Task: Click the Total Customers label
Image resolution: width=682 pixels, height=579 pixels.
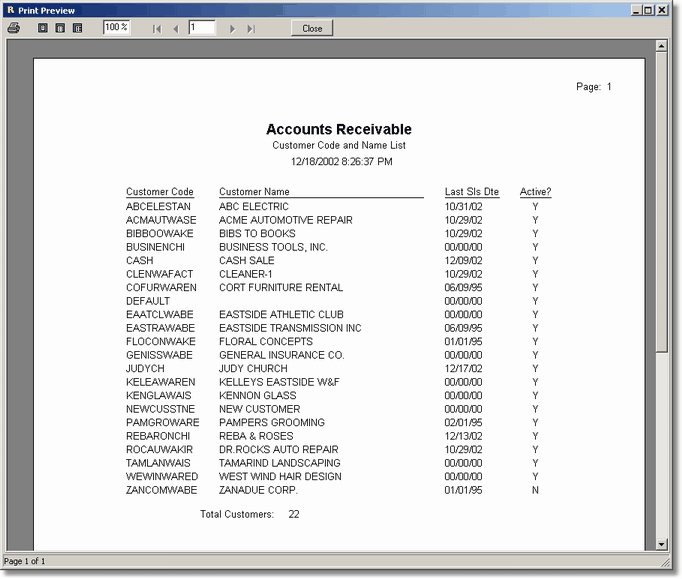Action: tap(237, 514)
